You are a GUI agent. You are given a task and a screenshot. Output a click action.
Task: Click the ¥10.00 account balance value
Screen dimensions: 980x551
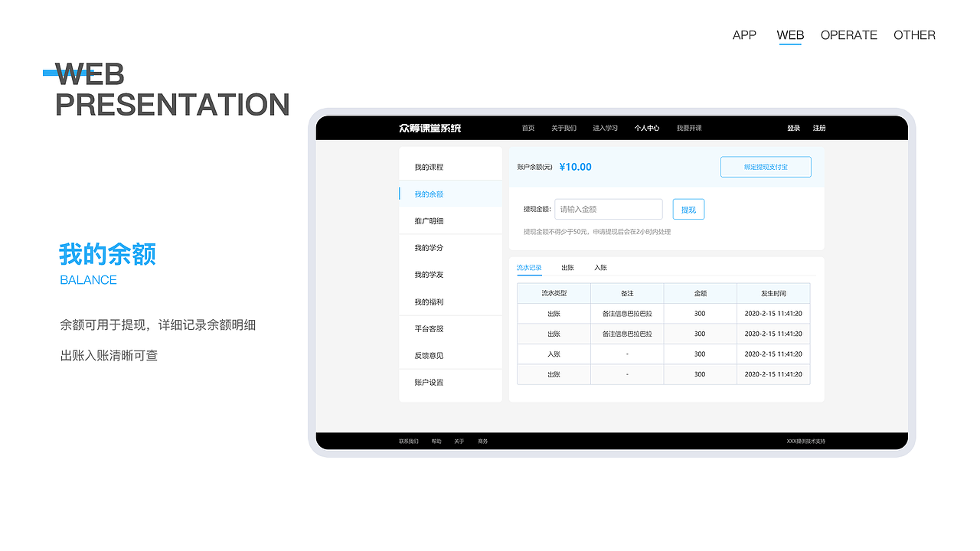click(576, 167)
